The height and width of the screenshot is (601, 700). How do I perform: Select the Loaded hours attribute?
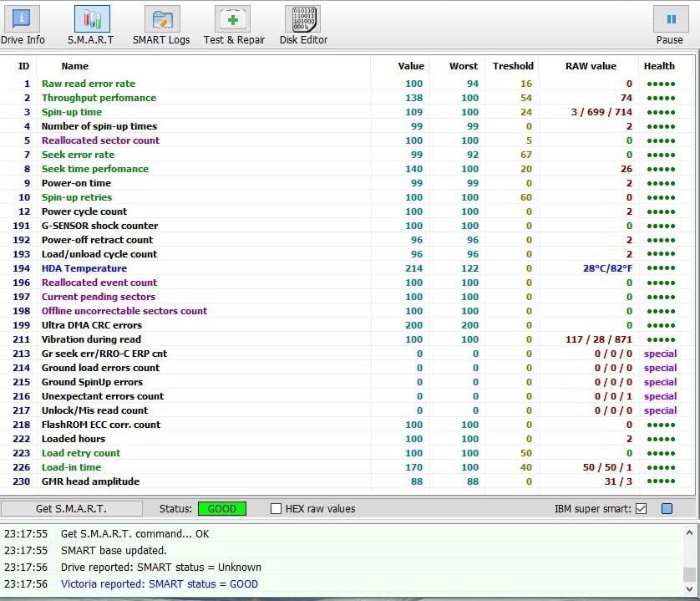pos(348,439)
